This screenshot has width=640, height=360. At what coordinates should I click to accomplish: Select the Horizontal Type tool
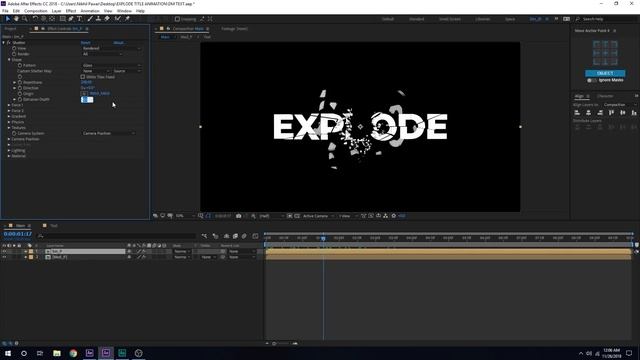tap(80, 19)
